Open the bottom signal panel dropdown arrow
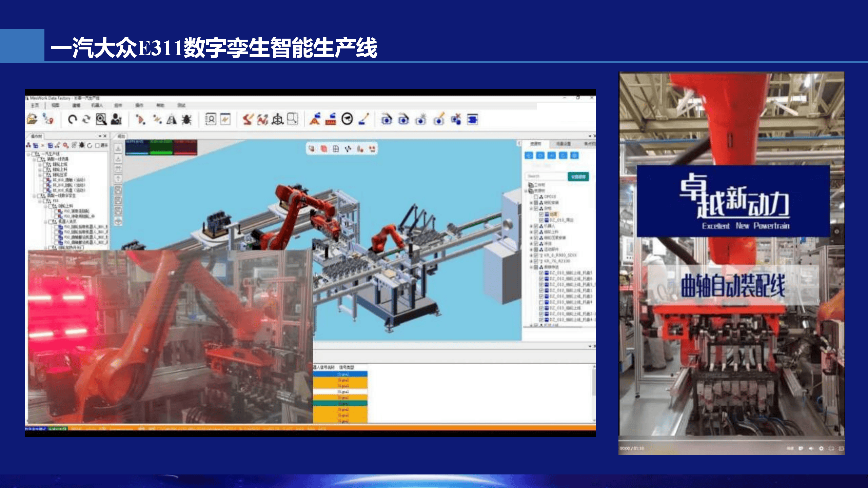Viewport: 868px width, 488px height. point(590,346)
